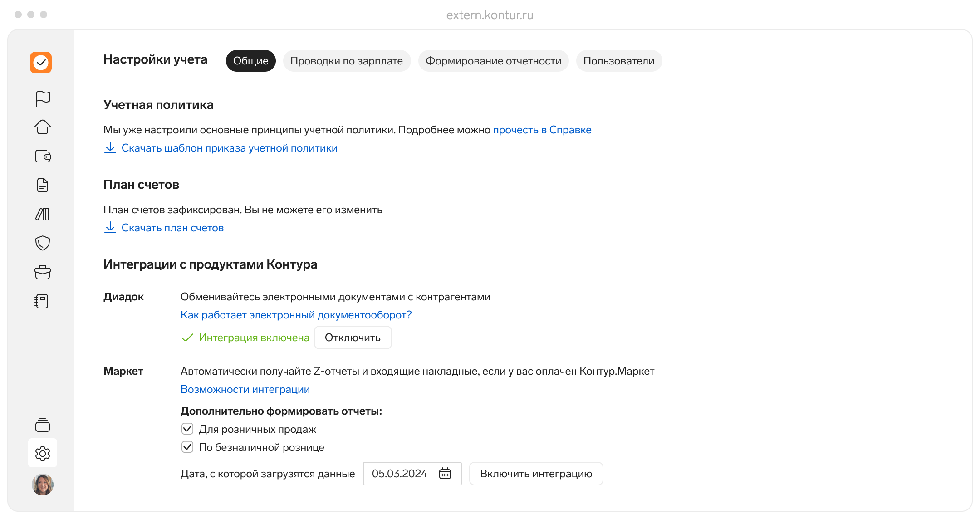Image resolution: width=980 pixels, height=519 pixels.
Task: Click the books icon in sidebar
Action: (x=43, y=214)
